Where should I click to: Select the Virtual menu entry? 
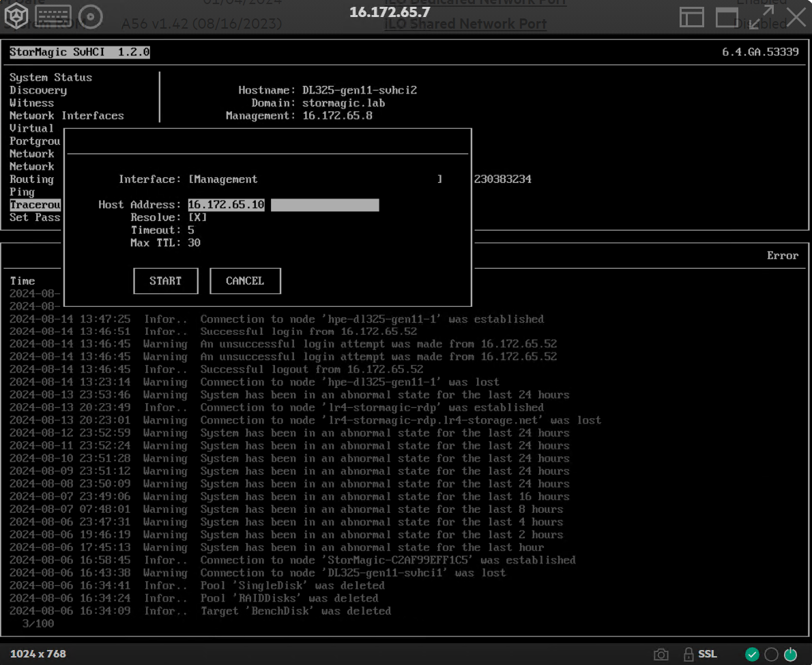pos(31,128)
